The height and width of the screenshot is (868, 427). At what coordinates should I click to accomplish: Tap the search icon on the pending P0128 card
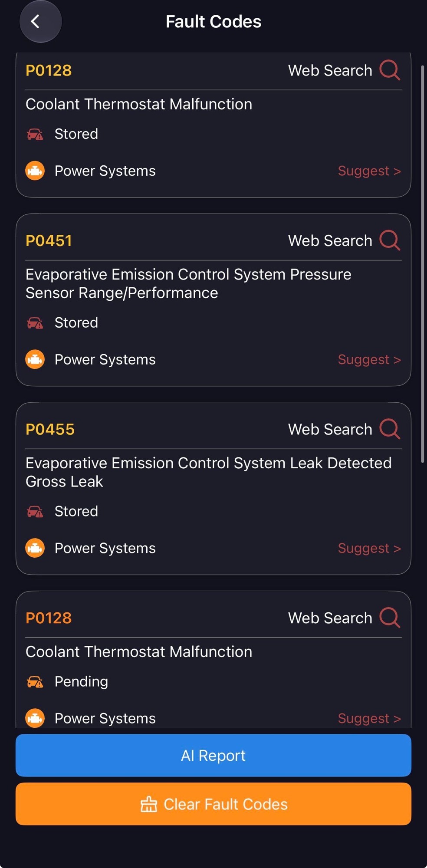tap(389, 618)
